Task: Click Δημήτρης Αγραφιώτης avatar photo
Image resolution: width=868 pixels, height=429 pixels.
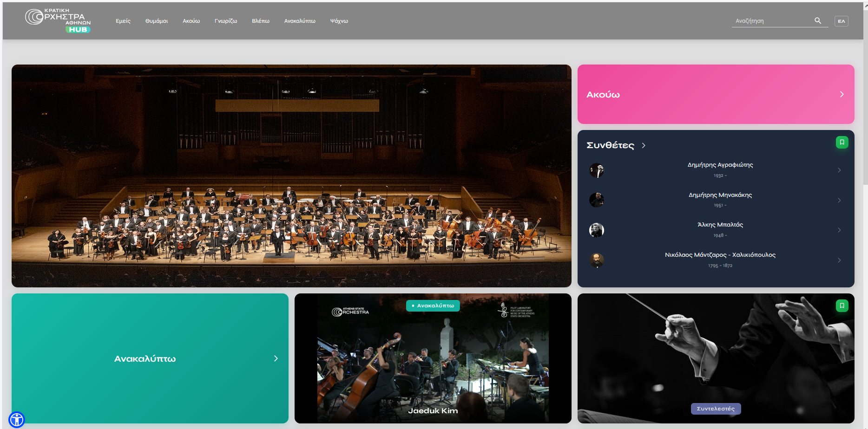Action: click(597, 170)
